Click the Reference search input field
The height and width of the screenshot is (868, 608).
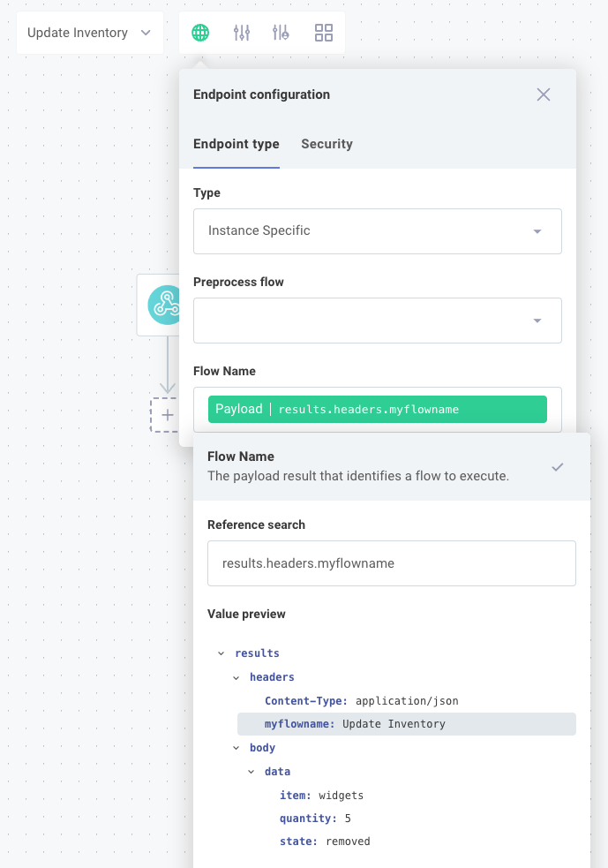click(391, 562)
